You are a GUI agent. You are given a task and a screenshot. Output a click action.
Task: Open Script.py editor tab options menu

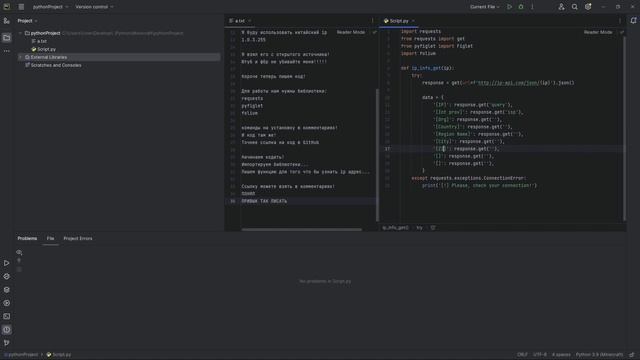(620, 21)
